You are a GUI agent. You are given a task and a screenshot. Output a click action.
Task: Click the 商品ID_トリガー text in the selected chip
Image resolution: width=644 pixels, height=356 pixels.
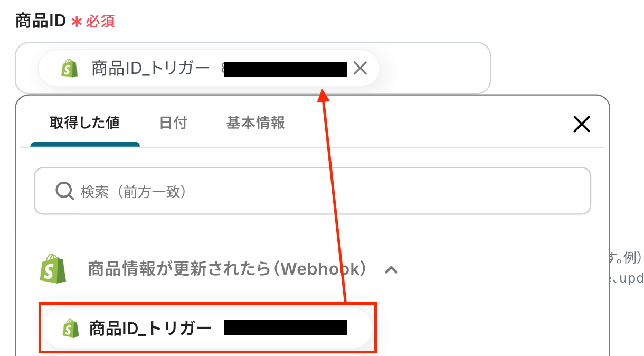coord(151,69)
